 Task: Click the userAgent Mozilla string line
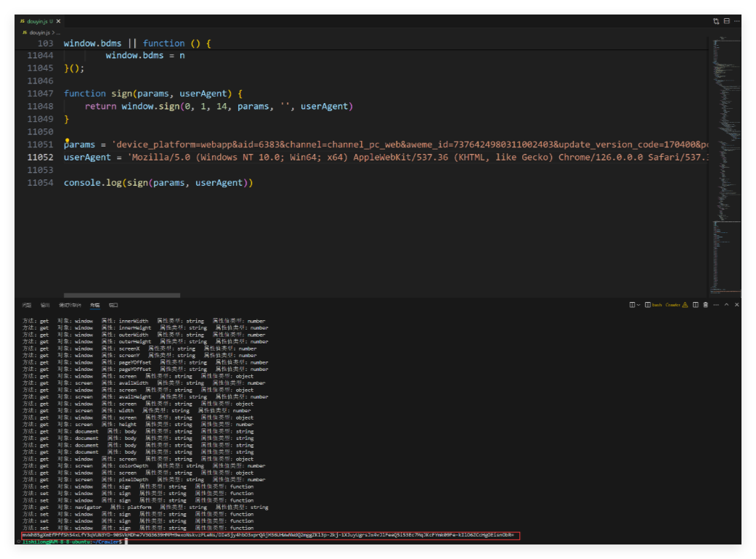(x=386, y=157)
